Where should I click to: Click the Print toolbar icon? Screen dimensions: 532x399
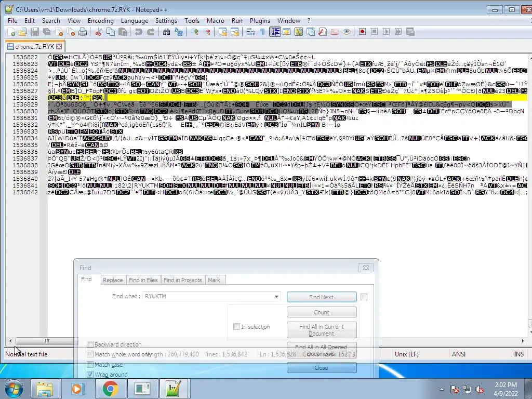click(x=83, y=32)
